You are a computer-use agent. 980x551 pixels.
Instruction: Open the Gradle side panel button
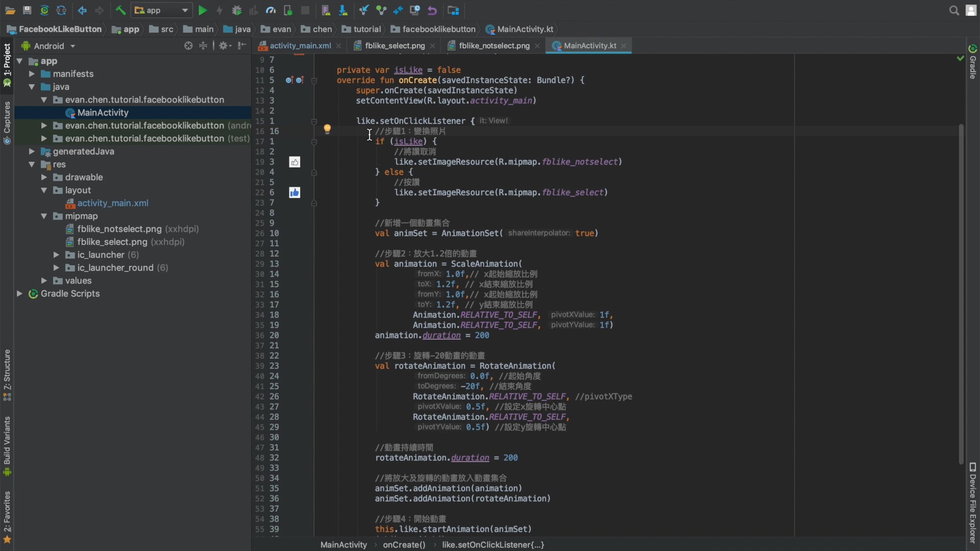(973, 62)
